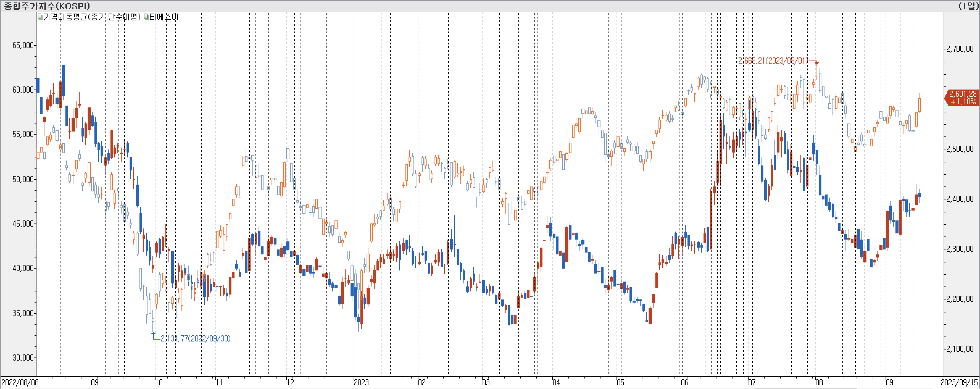The width and height of the screenshot is (980, 389).
Task: Click the red high-price arrow marker
Action: (x=816, y=63)
